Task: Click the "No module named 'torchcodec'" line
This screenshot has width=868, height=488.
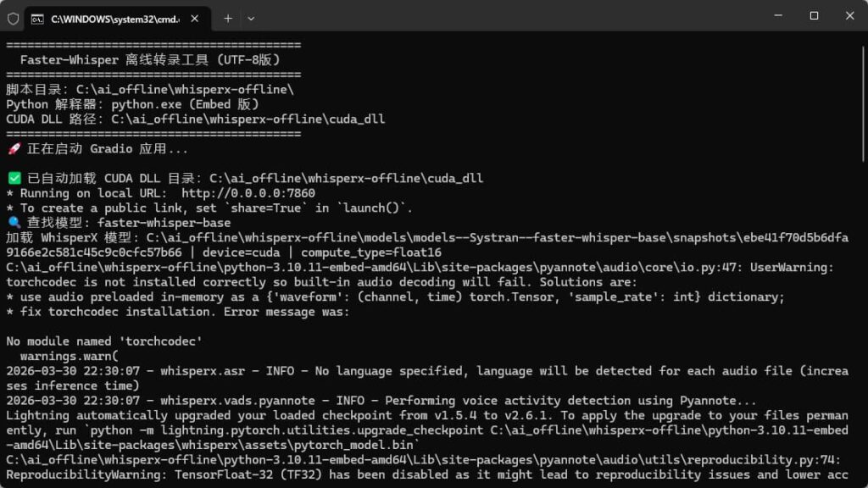Action: click(105, 342)
